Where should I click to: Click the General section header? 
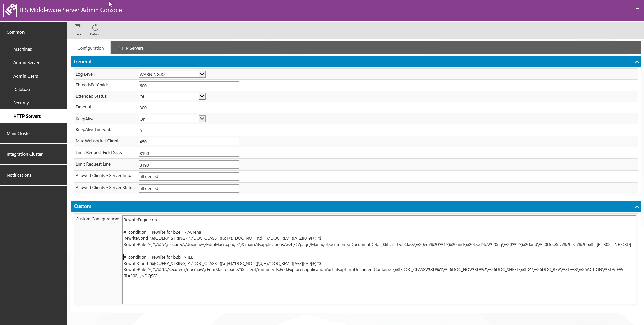[x=356, y=62]
